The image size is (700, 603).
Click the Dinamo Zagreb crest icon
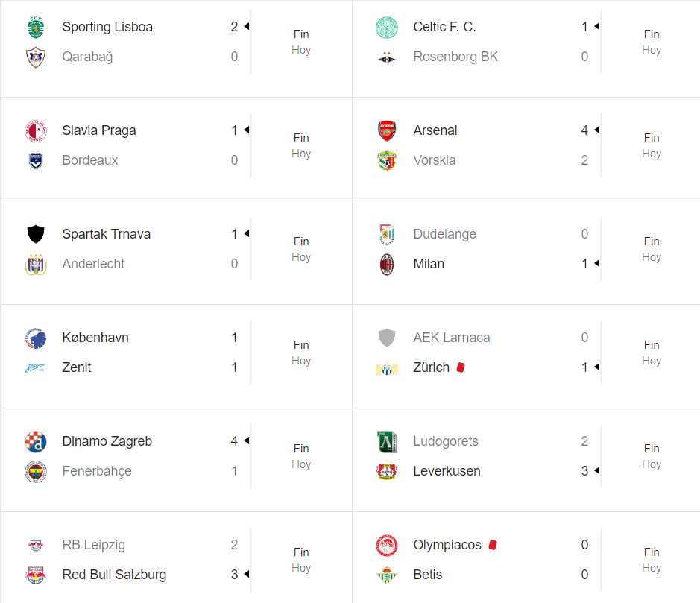[35, 441]
